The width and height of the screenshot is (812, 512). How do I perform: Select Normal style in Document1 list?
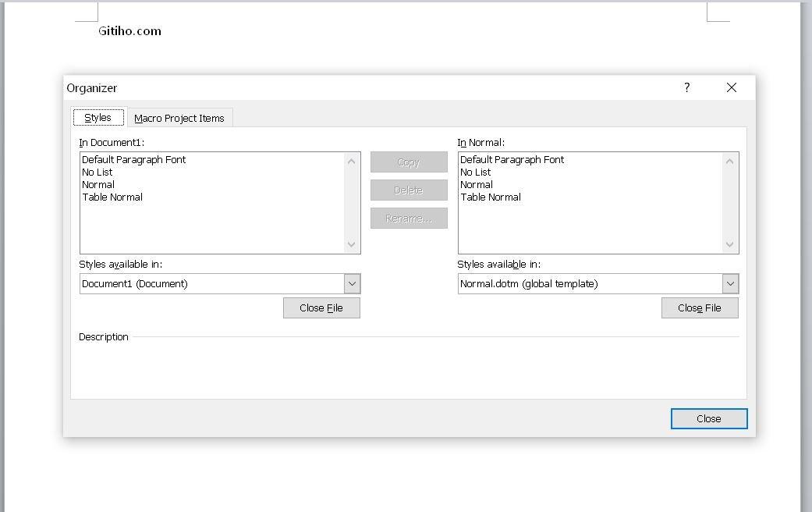click(x=98, y=184)
